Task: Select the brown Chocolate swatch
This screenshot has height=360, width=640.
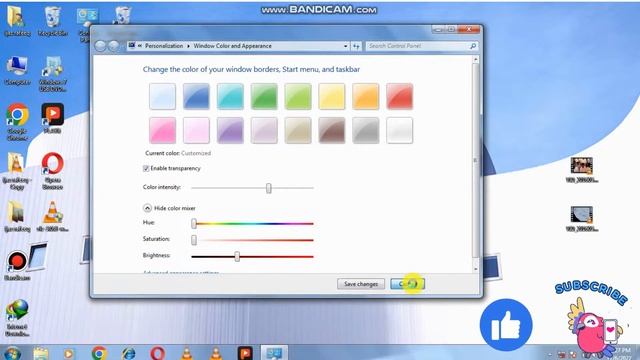Action: click(332, 130)
